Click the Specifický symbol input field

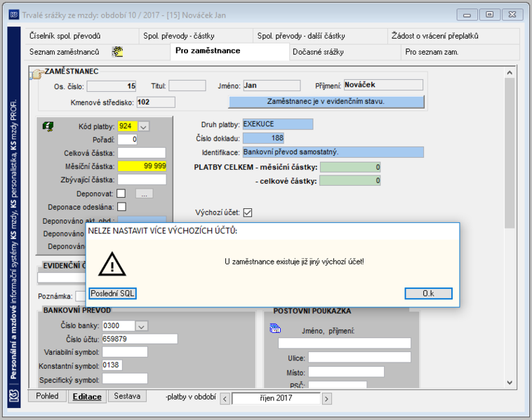pos(125,379)
